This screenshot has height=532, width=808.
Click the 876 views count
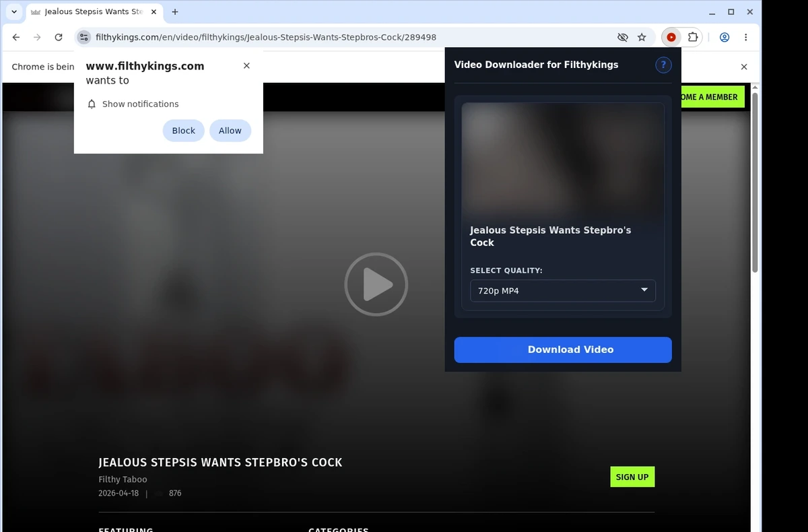(x=175, y=493)
